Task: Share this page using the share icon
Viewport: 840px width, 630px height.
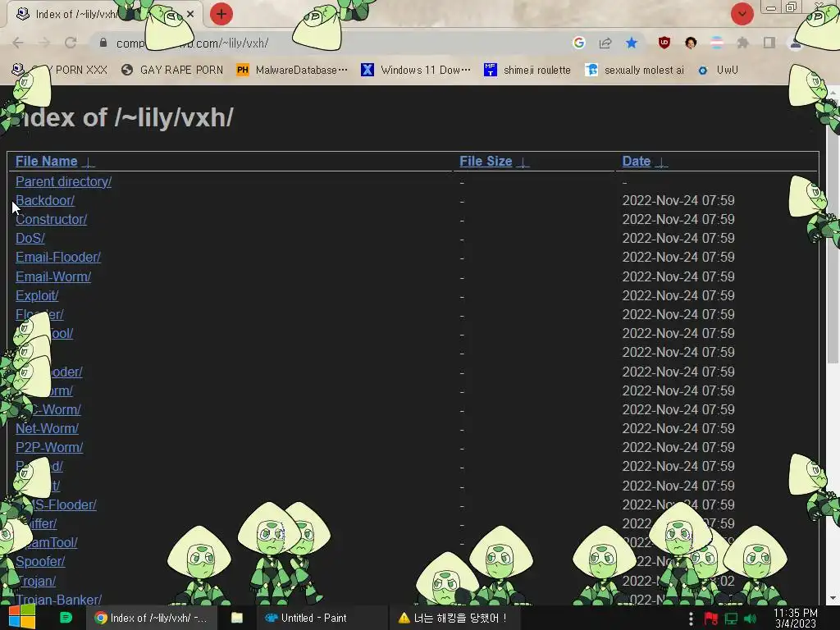Action: (605, 43)
